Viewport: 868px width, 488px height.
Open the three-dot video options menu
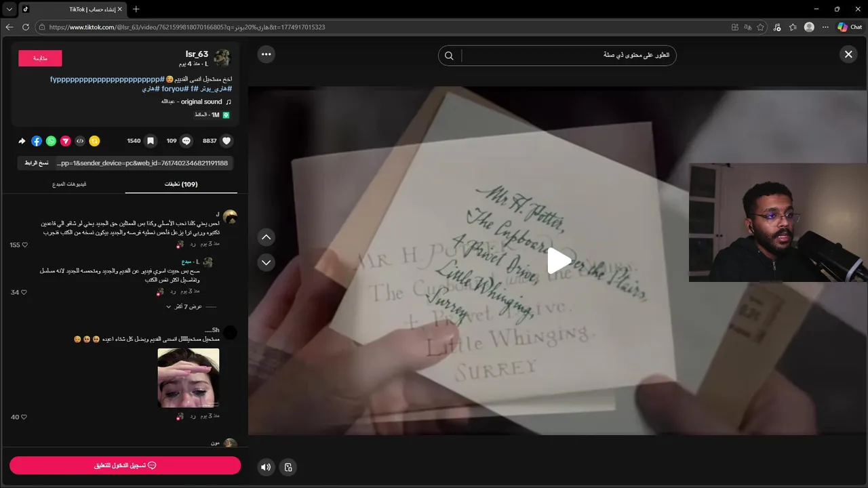pyautogui.click(x=267, y=54)
